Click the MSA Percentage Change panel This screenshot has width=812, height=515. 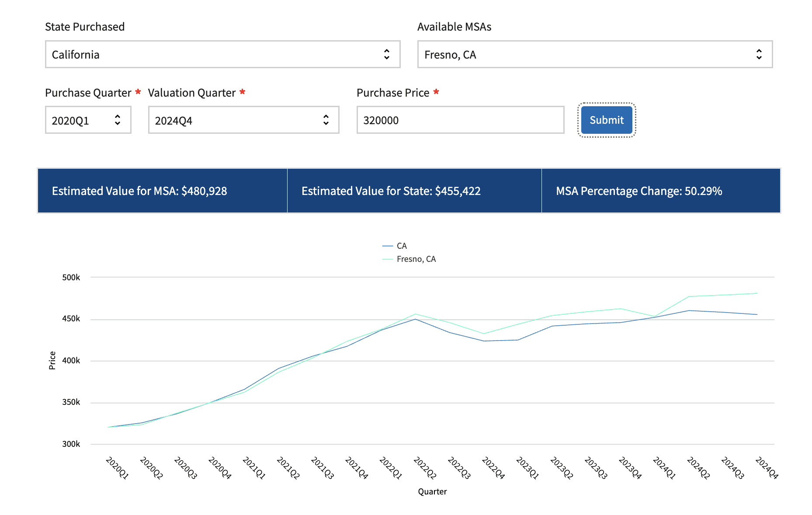[x=660, y=191]
